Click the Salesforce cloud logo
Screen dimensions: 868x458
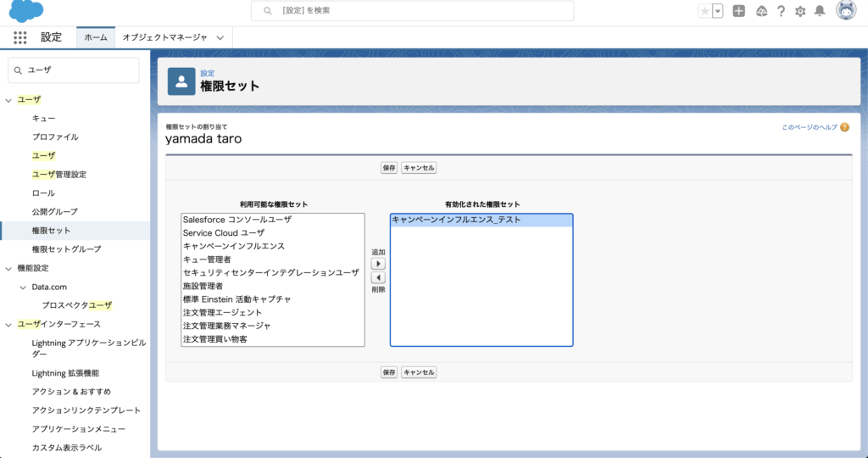click(26, 10)
